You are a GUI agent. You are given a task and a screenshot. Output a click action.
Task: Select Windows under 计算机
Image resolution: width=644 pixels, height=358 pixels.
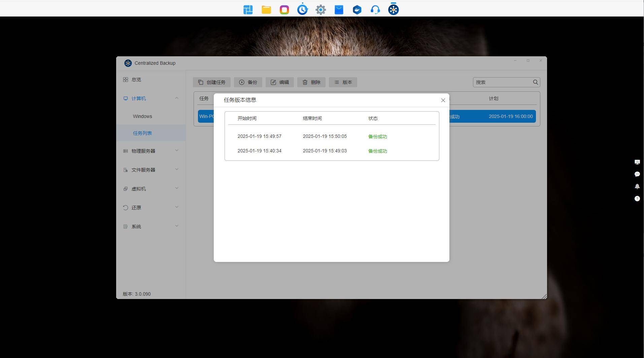142,116
